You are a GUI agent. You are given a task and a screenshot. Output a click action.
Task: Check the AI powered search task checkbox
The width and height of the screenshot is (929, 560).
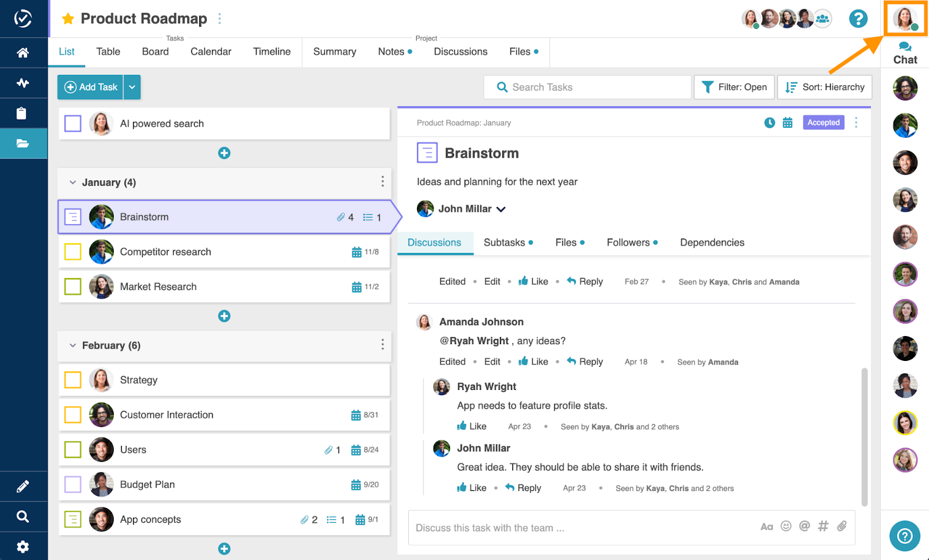click(73, 124)
